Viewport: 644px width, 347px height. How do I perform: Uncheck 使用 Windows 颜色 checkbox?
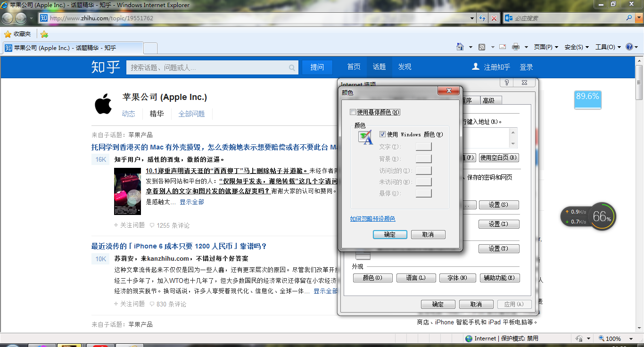[382, 134]
